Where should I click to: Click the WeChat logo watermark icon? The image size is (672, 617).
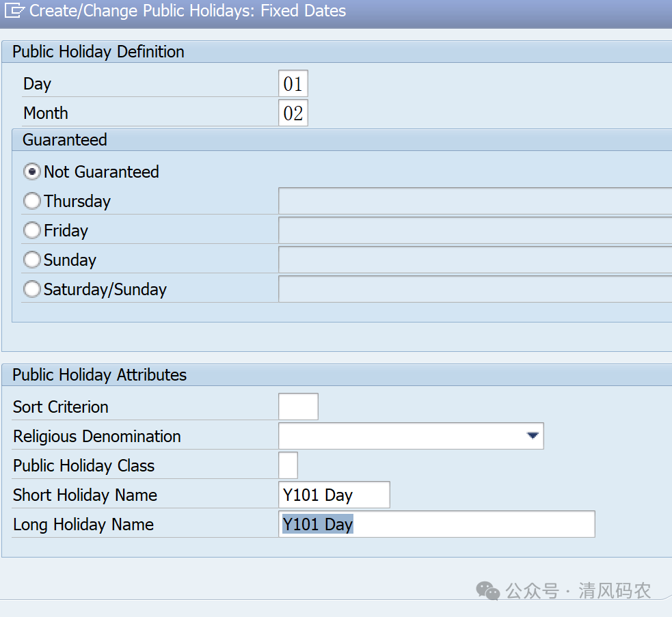(487, 590)
